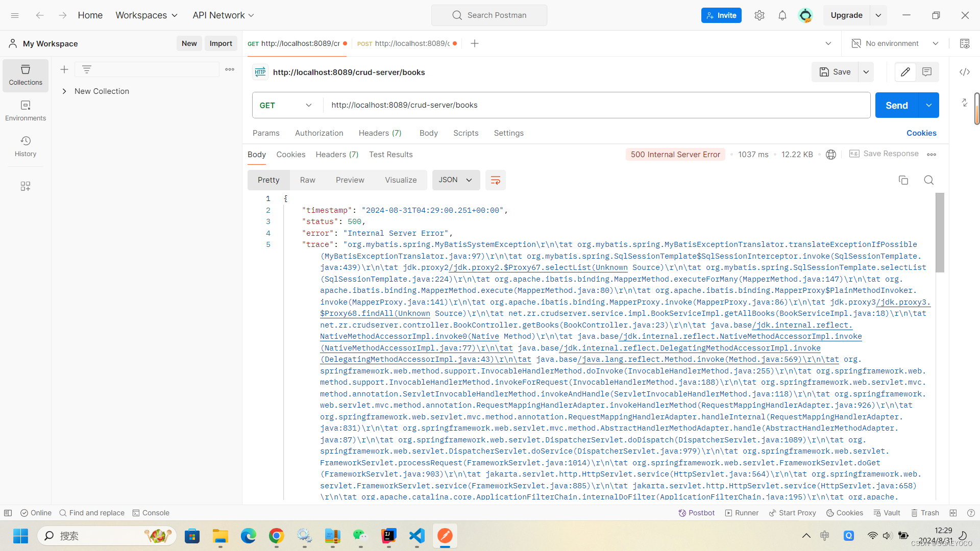Image resolution: width=980 pixels, height=551 pixels.
Task: Open the settings gear icon
Action: [759, 15]
